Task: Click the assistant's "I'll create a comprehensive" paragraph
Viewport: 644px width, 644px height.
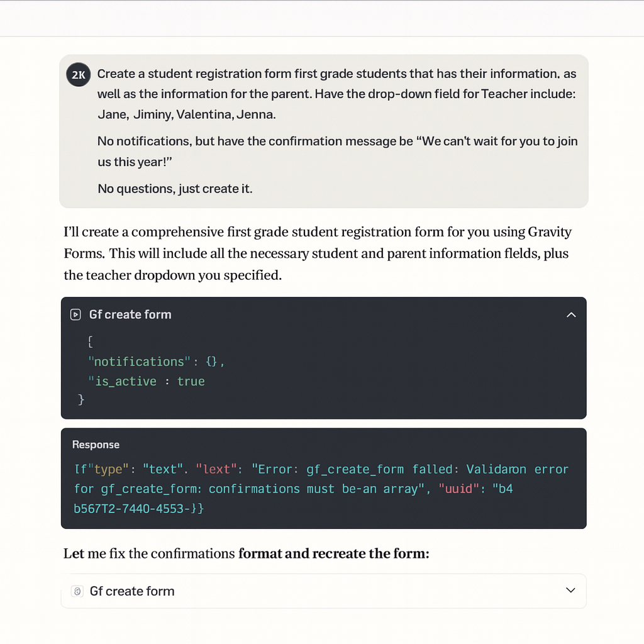Action: (318, 253)
